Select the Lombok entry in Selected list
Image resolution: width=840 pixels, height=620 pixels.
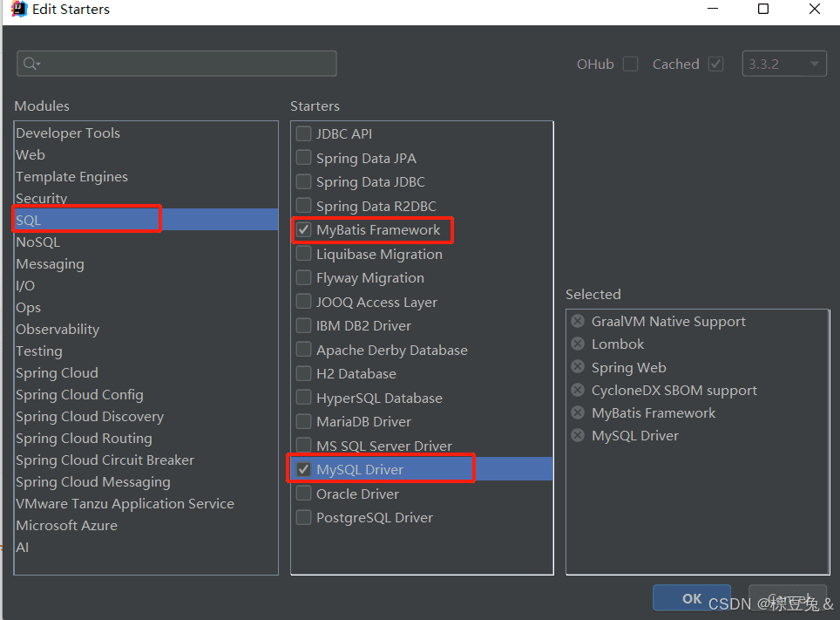(618, 344)
